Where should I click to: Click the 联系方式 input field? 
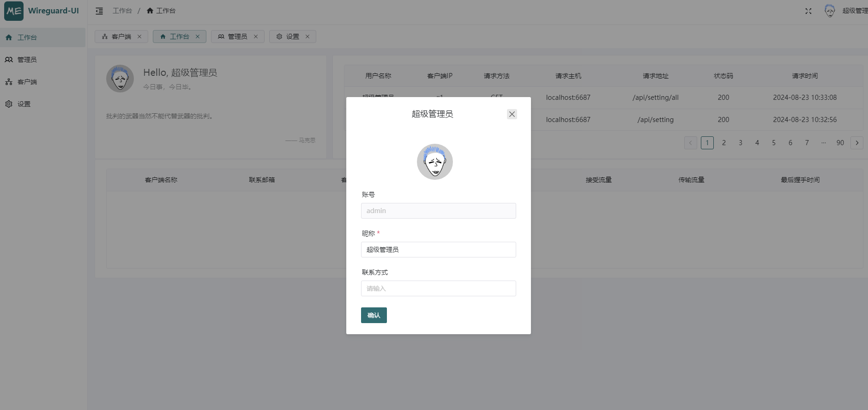pos(438,288)
